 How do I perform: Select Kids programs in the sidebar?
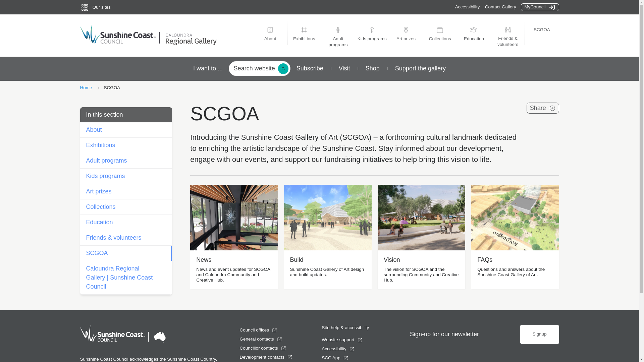[x=126, y=176]
